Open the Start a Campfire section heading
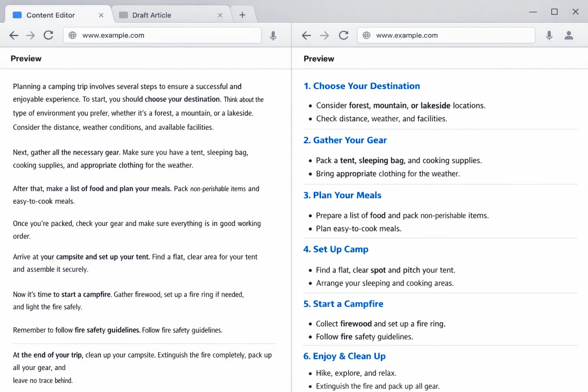Screen dimensions: 588x392 point(343,304)
